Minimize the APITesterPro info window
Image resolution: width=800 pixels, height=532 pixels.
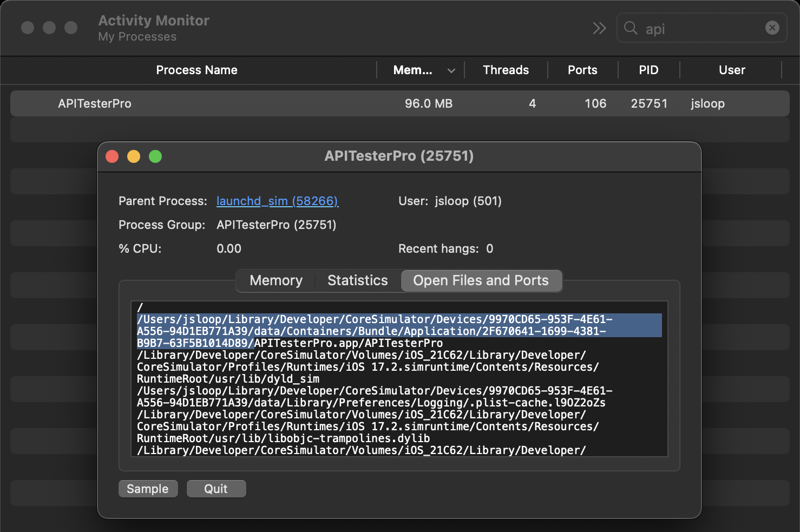134,156
